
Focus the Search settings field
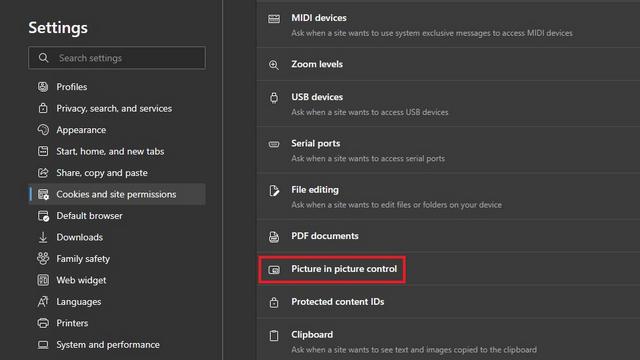coord(117,58)
